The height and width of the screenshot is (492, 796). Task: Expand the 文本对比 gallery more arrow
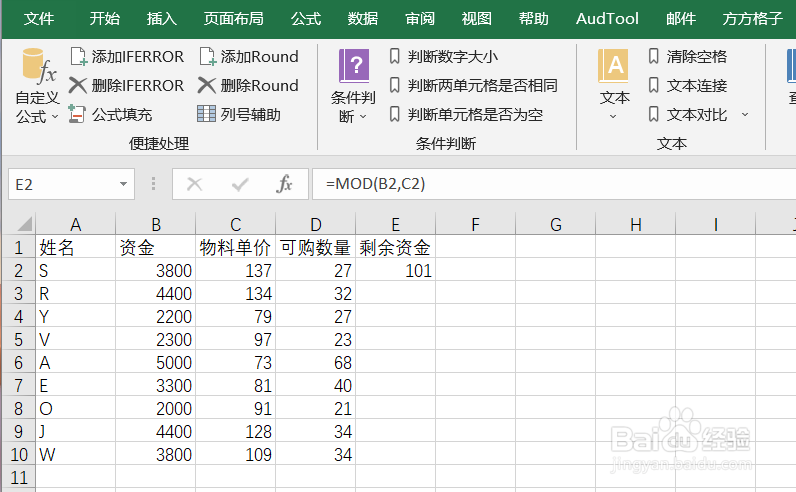(x=745, y=115)
